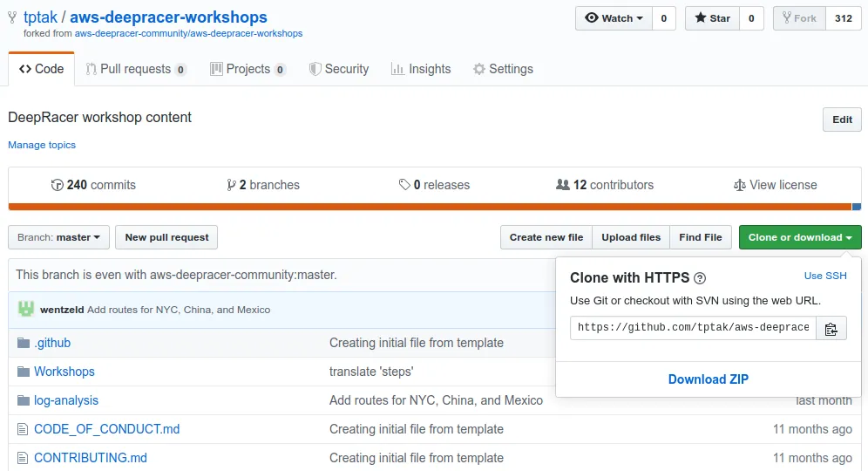Switch to the Code tab

[x=42, y=69]
